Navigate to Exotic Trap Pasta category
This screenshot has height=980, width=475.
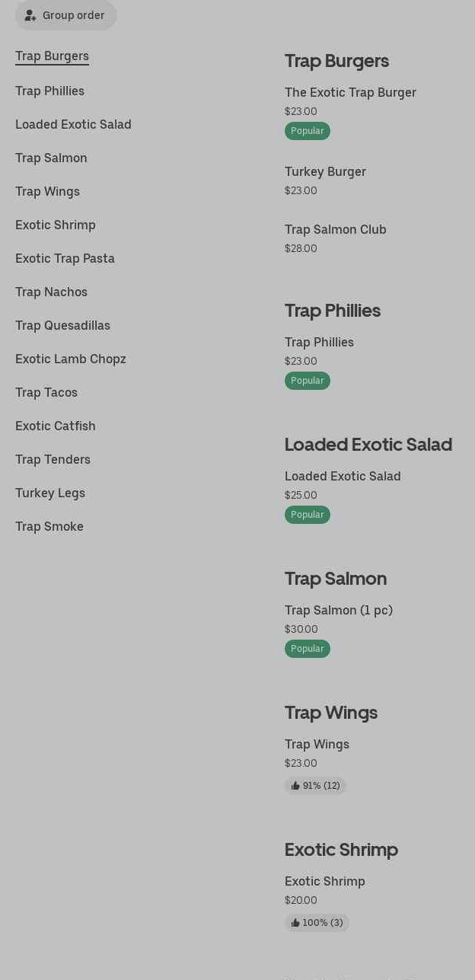click(x=65, y=259)
